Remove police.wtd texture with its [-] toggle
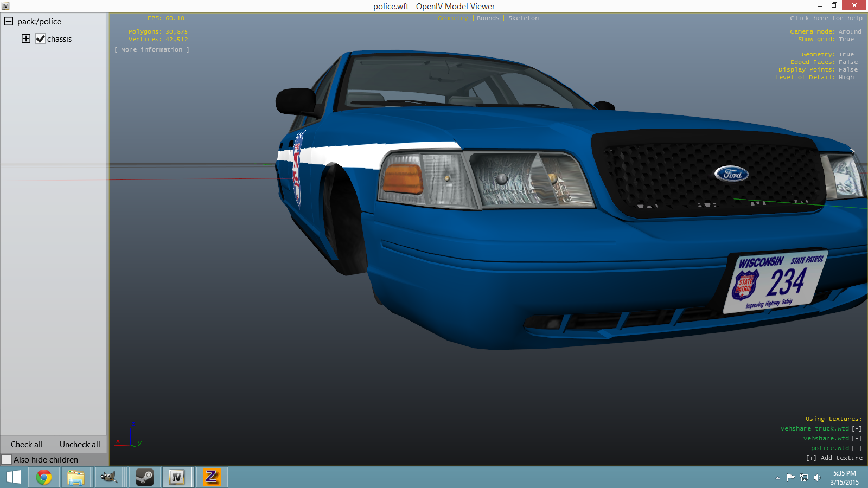Viewport: 868px width, 488px height. pos(857,448)
